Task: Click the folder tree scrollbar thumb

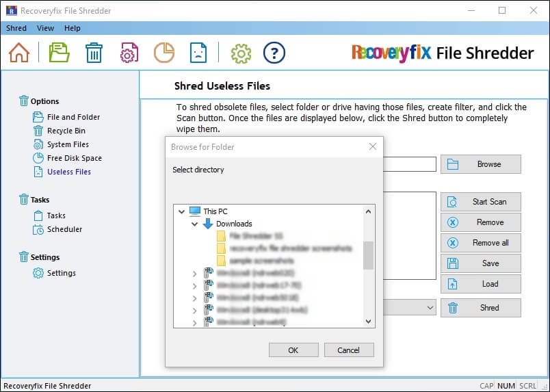Action: pyautogui.click(x=368, y=255)
